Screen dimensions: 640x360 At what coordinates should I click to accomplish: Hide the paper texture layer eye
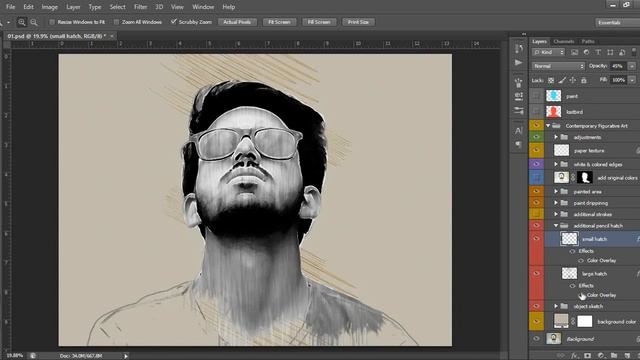[x=536, y=150]
